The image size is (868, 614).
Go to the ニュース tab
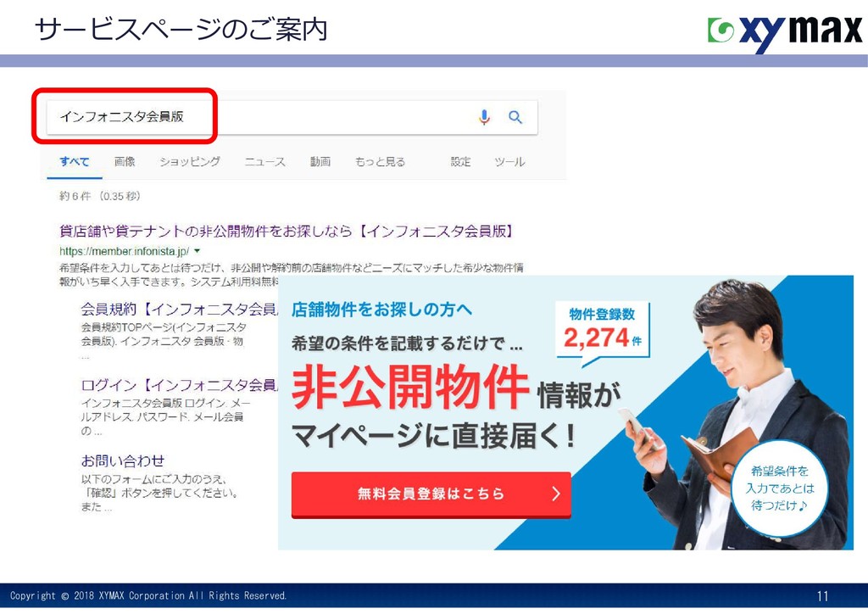tap(265, 162)
